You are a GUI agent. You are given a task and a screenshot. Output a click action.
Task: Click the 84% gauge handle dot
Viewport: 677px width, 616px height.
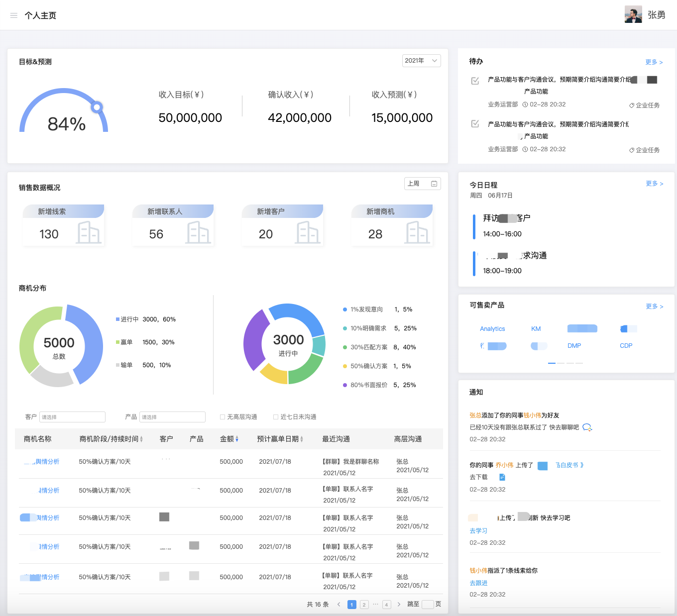[97, 107]
